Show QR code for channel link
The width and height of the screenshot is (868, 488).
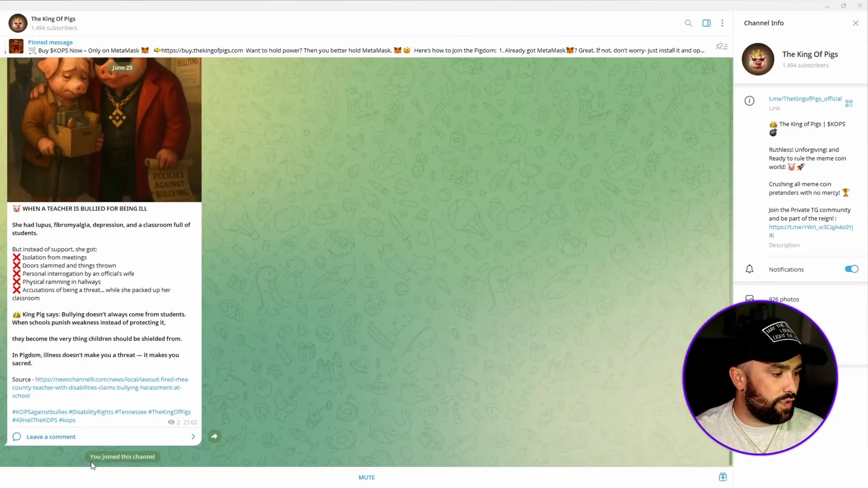849,103
